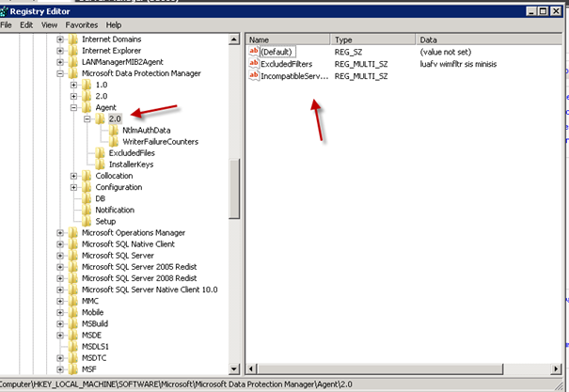Click the NtlmAuthData folder icon
The width and height of the screenshot is (569, 392).
coord(114,131)
